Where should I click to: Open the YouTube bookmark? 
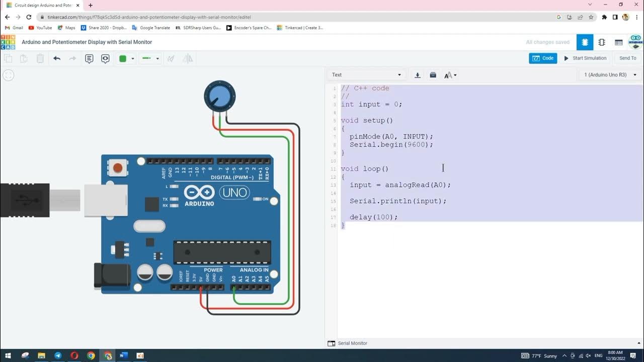[40, 28]
